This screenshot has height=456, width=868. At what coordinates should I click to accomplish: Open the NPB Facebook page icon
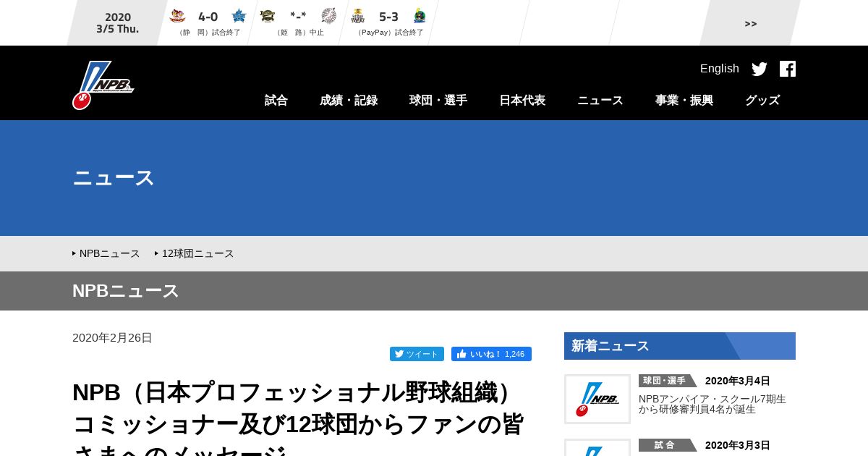click(x=788, y=69)
